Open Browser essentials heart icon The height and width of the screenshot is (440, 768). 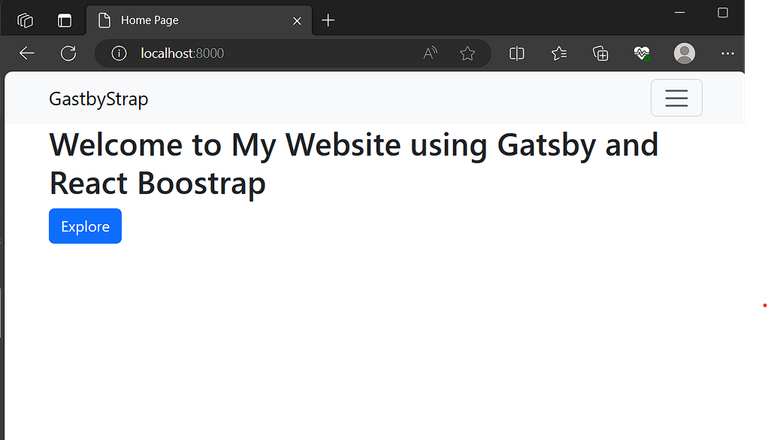tap(642, 53)
